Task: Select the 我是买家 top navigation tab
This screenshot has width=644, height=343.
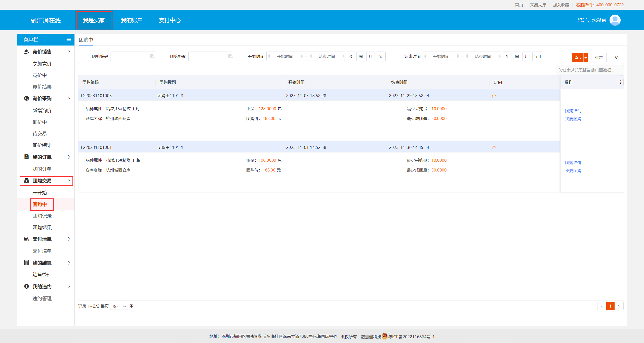Action: coord(94,20)
